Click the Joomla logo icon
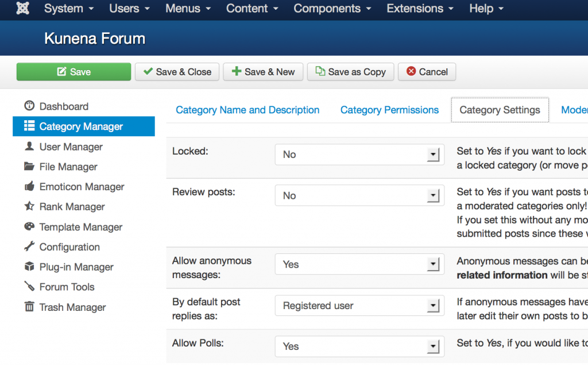The image size is (588, 366). pos(22,8)
